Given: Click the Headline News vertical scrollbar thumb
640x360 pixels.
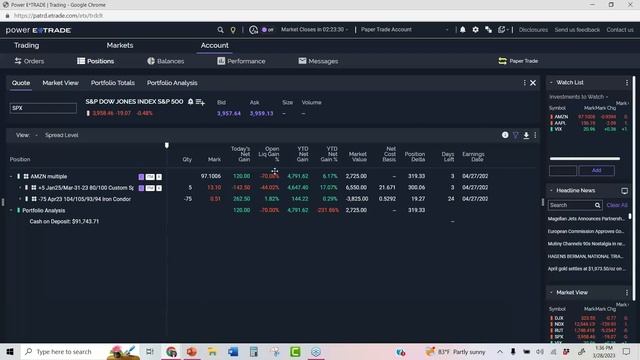Looking at the screenshot, I should [630, 216].
